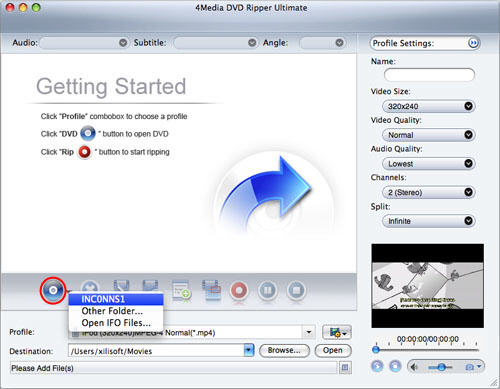Click the 00:00:00/00:00:00 timecode
The width and height of the screenshot is (500, 389).
(428, 339)
